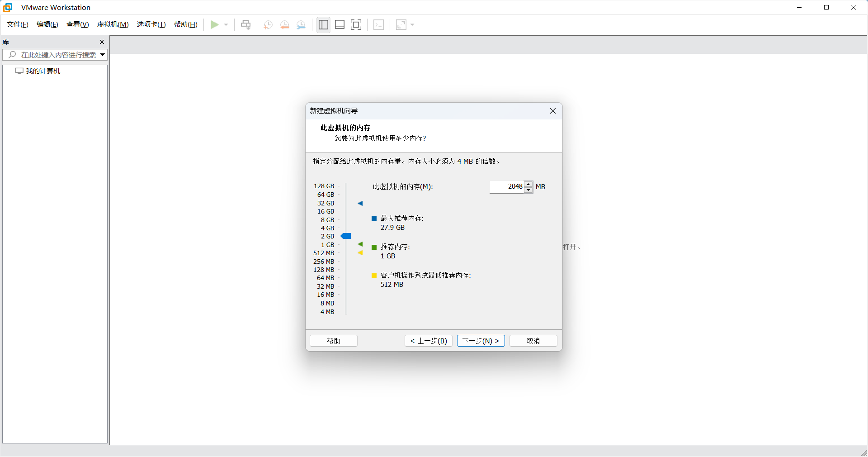Open the 选项卡(T) menu
868x457 pixels.
click(x=151, y=24)
